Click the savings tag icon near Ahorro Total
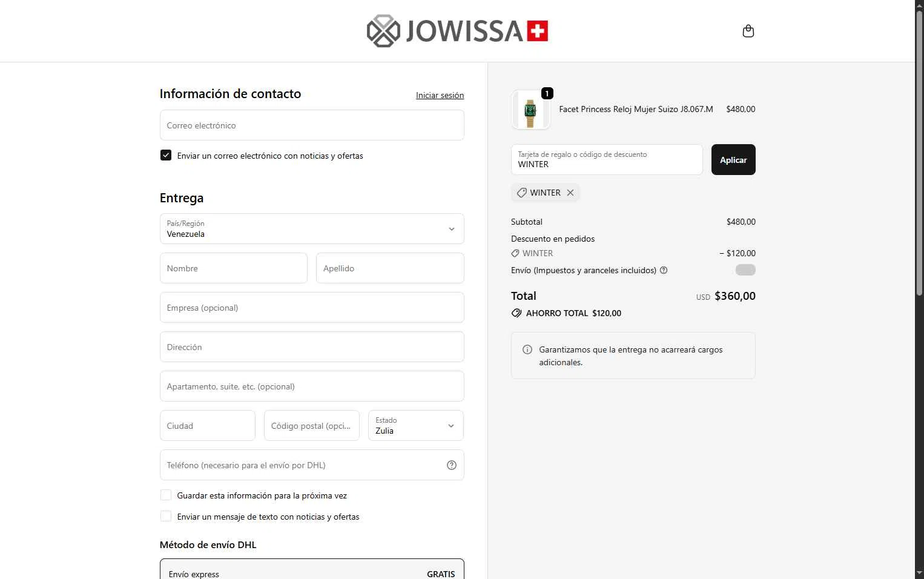The width and height of the screenshot is (924, 579). coord(516,313)
